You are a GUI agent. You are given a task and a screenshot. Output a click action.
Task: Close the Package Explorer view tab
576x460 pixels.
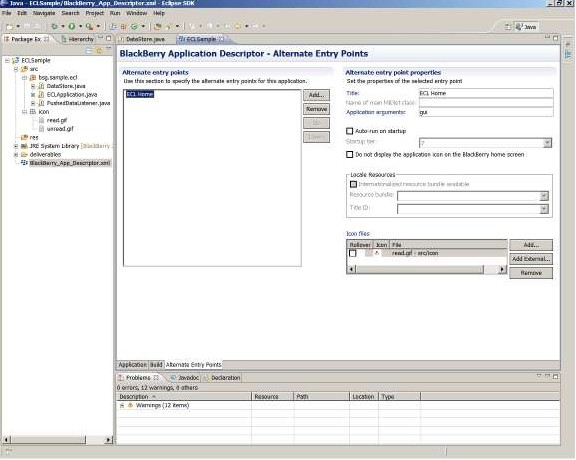(47, 39)
